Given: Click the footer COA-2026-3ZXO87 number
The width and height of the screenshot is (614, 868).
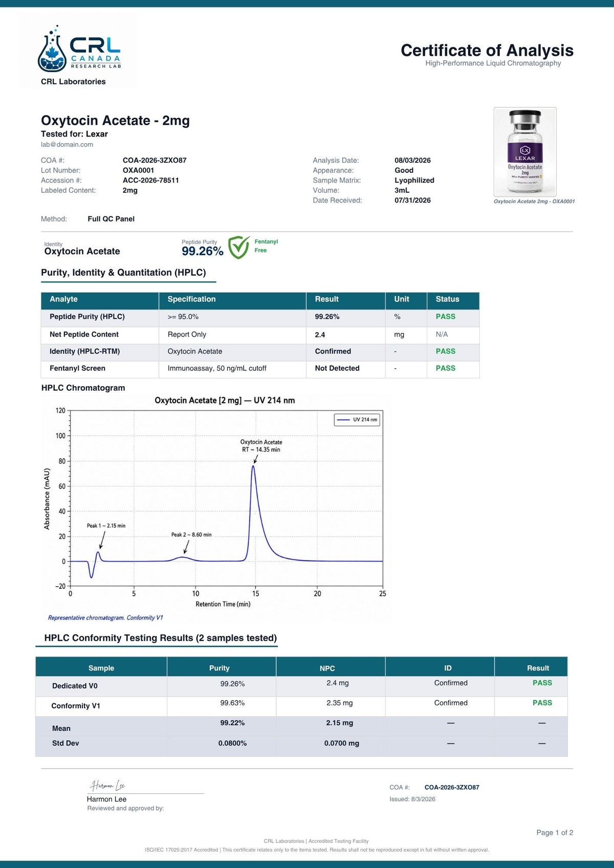Looking at the screenshot, I should point(452,787).
